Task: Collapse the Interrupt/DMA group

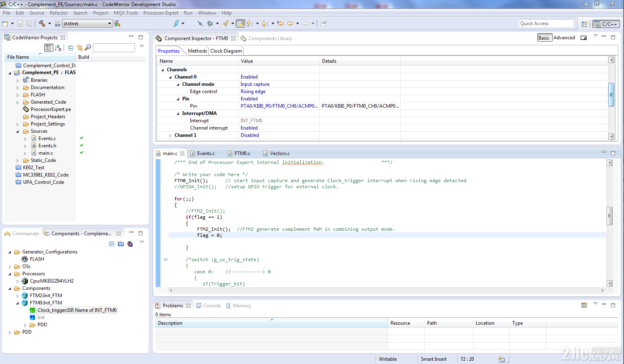Action: [178, 114]
